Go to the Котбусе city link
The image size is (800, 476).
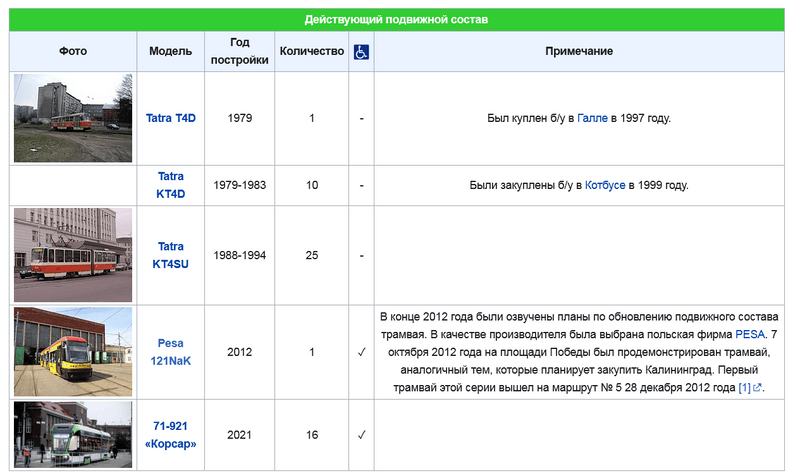click(605, 185)
